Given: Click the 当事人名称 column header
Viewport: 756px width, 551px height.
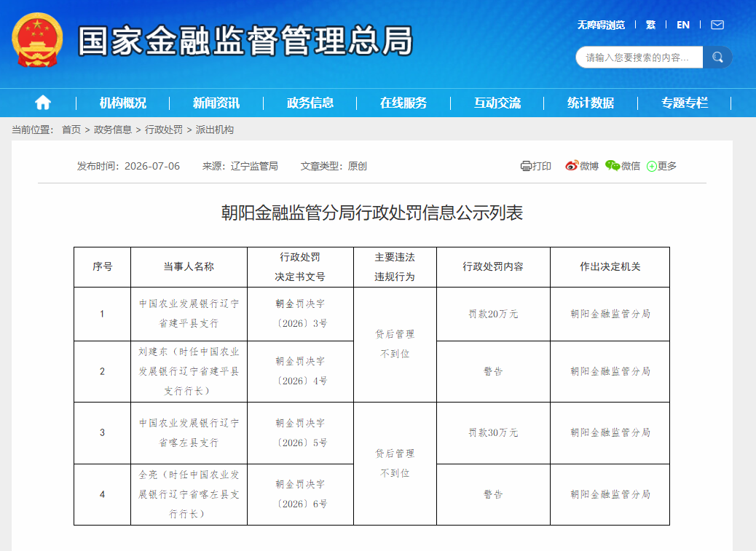Looking at the screenshot, I should (189, 267).
